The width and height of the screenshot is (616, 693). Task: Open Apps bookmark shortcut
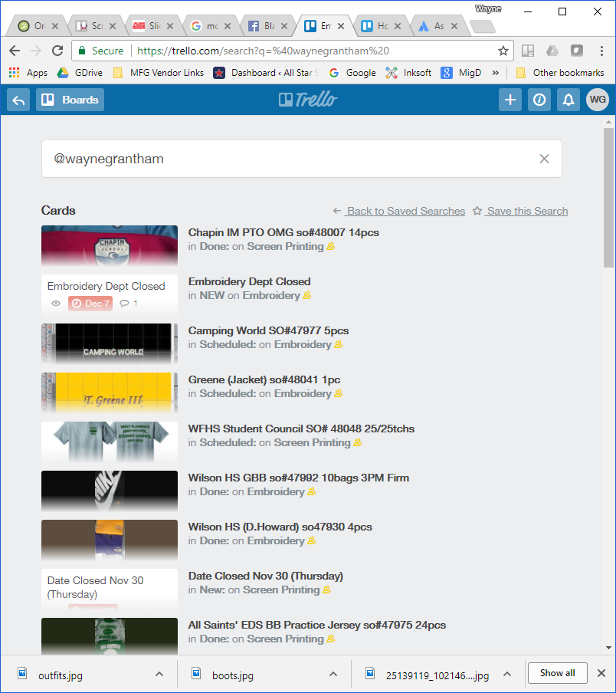(x=28, y=73)
